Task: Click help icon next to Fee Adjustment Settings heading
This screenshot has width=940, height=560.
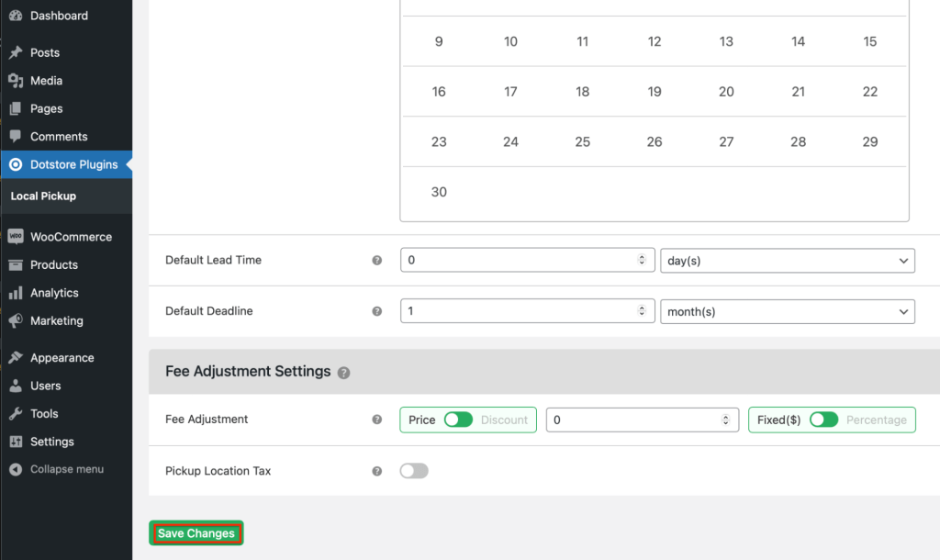Action: [x=343, y=373]
